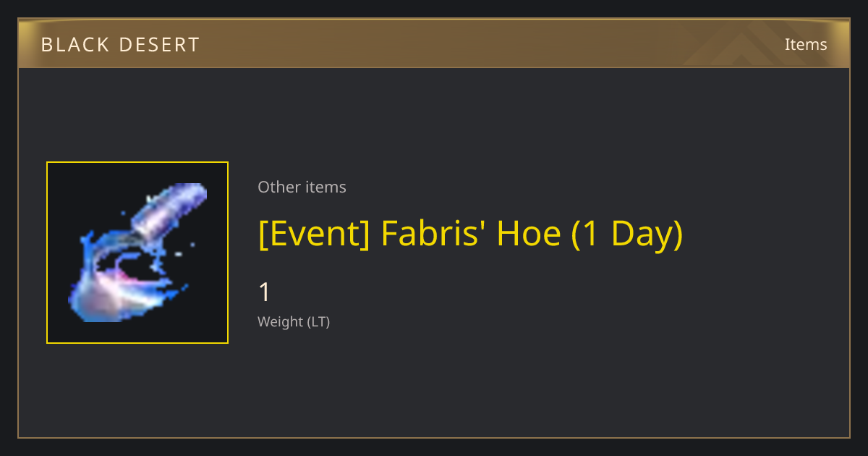Select the yellow border of the item thumbnail
The height and width of the screenshot is (456, 868).
(137, 163)
